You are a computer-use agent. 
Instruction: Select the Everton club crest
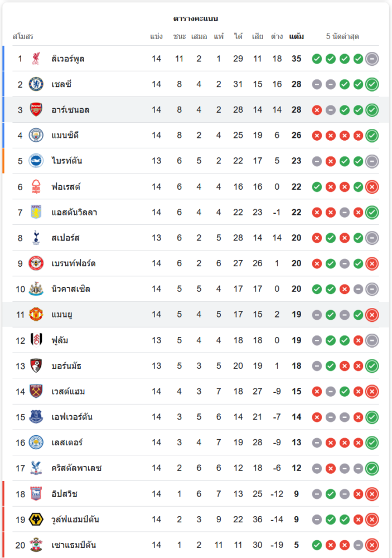36,417
